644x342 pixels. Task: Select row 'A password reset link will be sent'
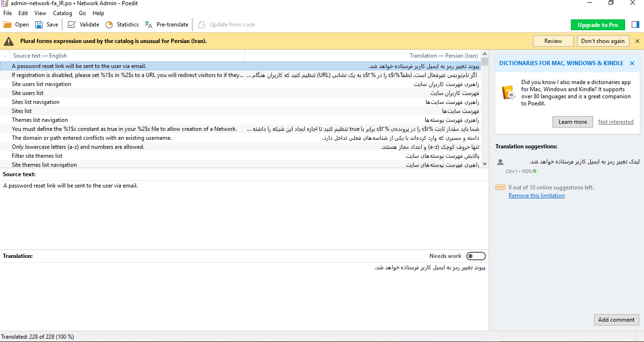click(x=241, y=66)
